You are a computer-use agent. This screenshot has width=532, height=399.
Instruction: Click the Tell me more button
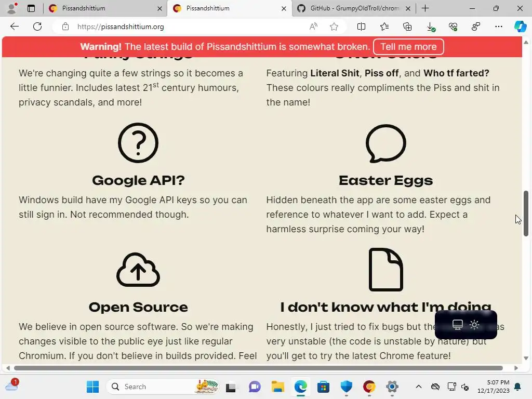point(408,47)
